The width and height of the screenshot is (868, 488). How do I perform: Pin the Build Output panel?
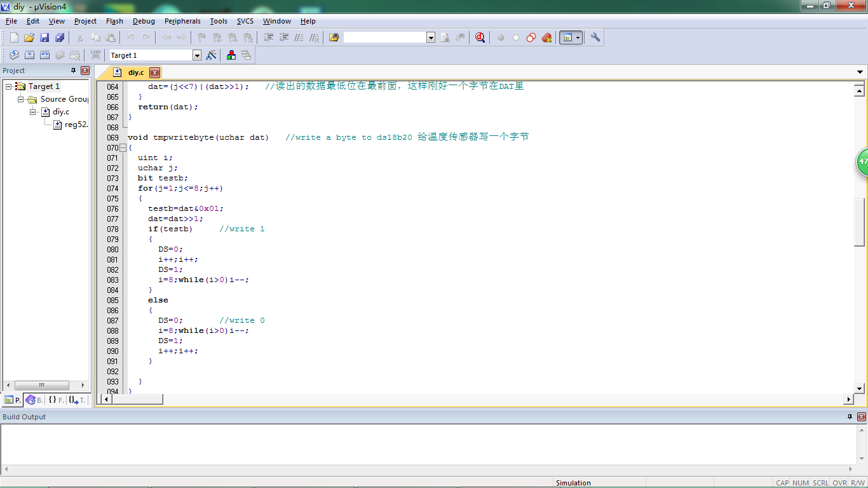click(x=850, y=417)
